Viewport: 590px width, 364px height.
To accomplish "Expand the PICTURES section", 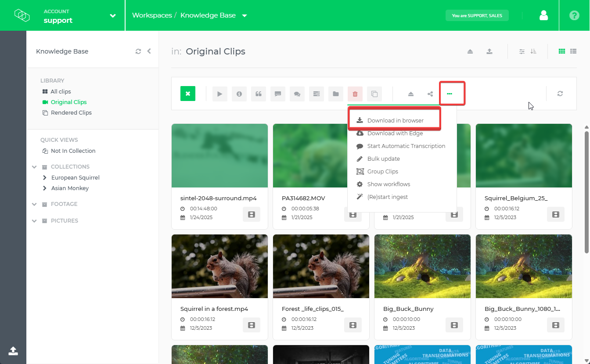I will tap(34, 221).
